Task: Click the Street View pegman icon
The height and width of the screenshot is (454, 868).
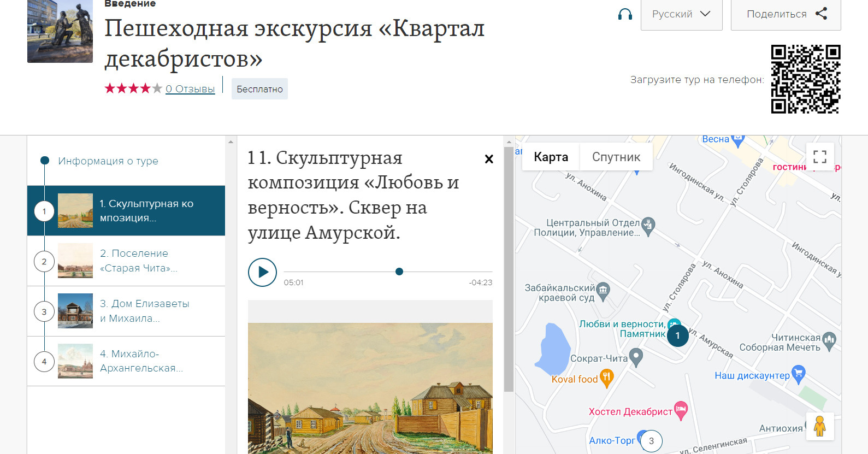Action: [819, 426]
